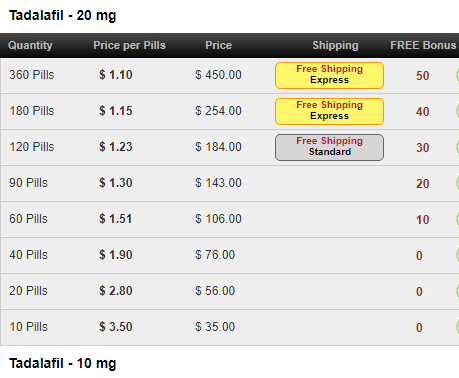Screen dimensions: 459x378
Task: Click the Price per Pills column header
Action: (x=129, y=45)
